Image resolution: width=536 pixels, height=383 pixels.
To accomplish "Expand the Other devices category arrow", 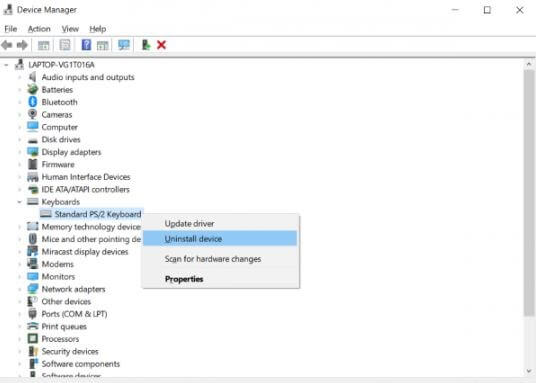I will point(19,301).
